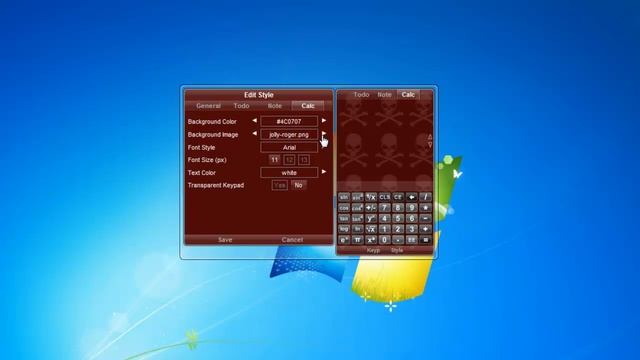Tap the pi constant key
The width and height of the screenshot is (640, 360).
point(358,240)
